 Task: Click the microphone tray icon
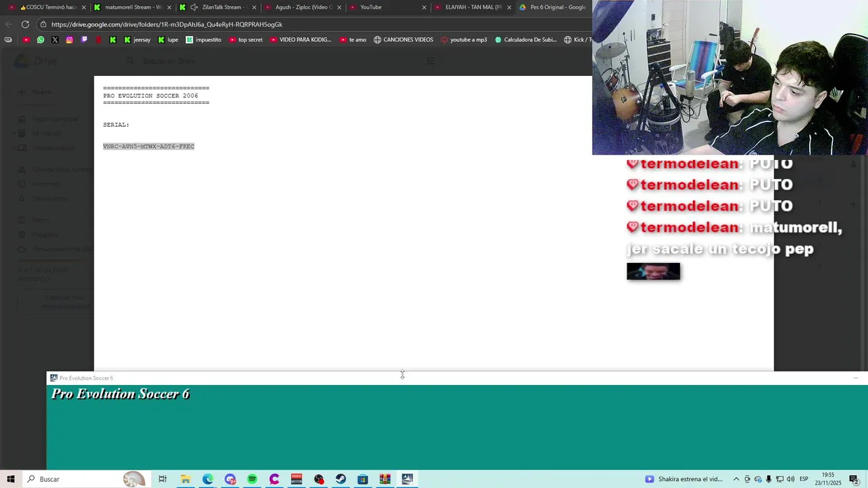(x=769, y=479)
